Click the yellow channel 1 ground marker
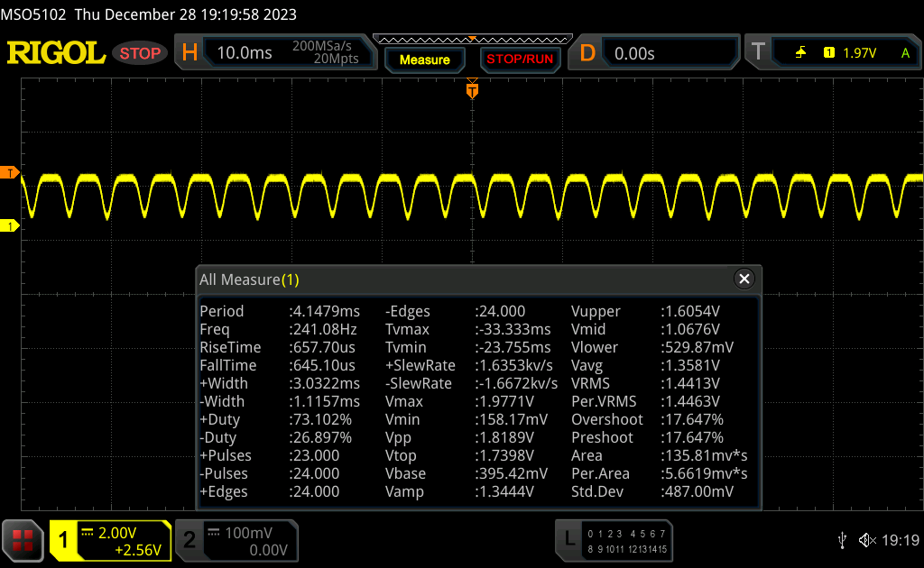This screenshot has width=924, height=568. [10, 225]
